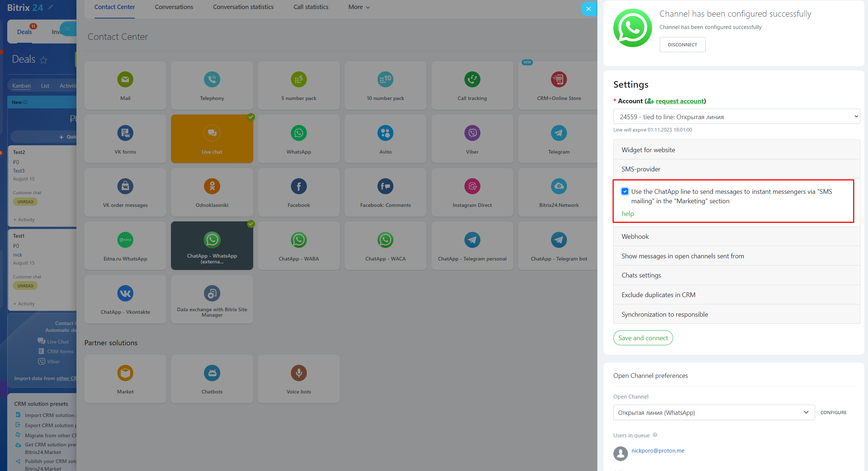
Task: Switch to the Conversations tab
Action: point(174,7)
